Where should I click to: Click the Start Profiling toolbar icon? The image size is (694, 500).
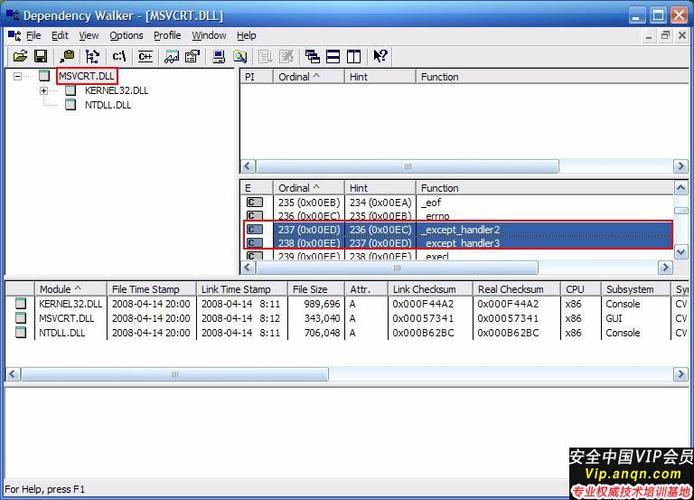[x=265, y=56]
